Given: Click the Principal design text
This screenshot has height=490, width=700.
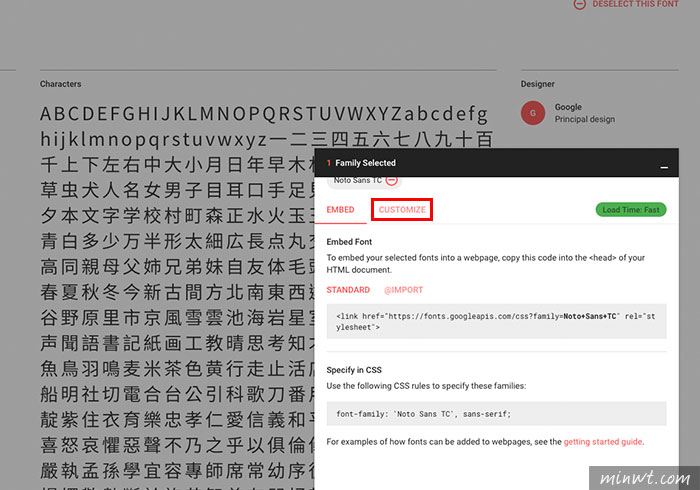Looking at the screenshot, I should point(585,119).
